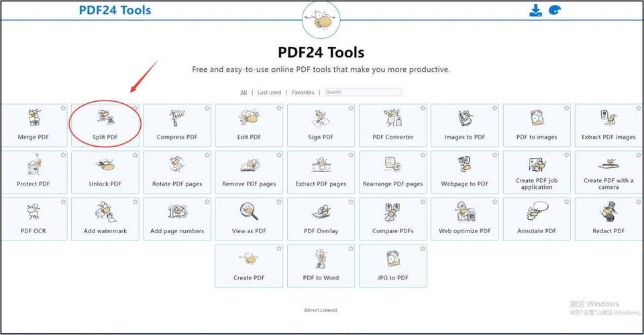Click the Search tools input field
This screenshot has width=644, height=335.
[363, 92]
